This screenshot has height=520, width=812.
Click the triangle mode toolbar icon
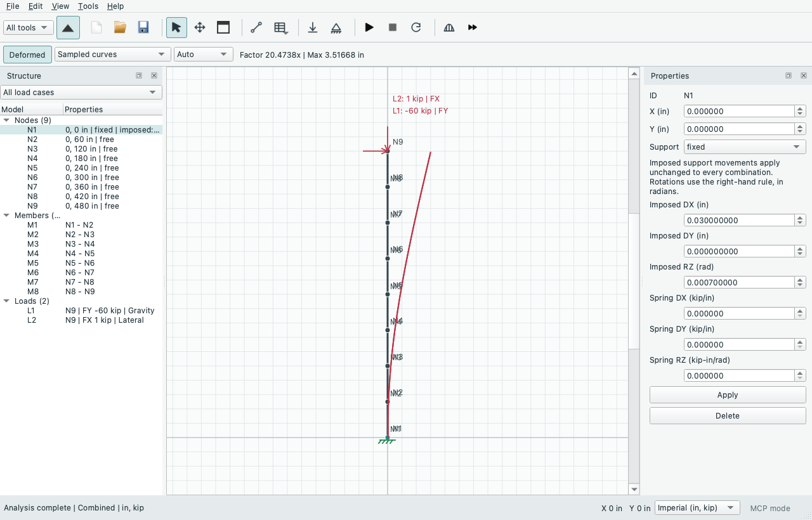(x=68, y=28)
